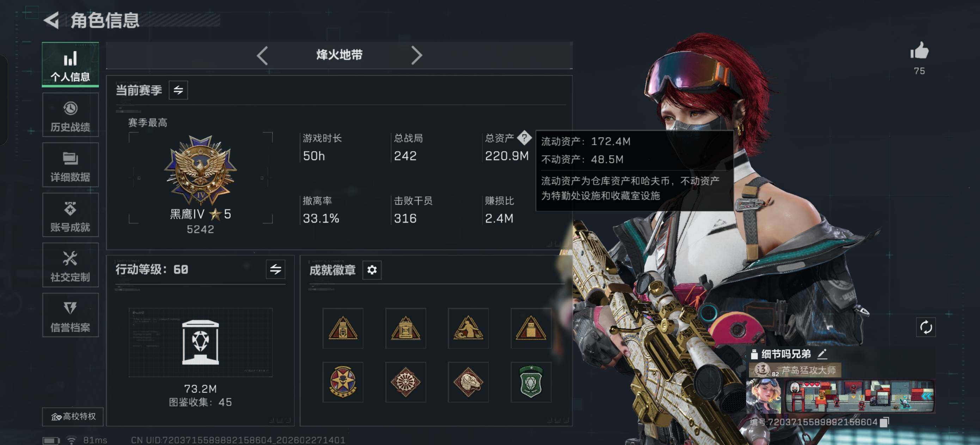Open the 账号成就 tab
Screen dimensions: 980x445
(71, 215)
